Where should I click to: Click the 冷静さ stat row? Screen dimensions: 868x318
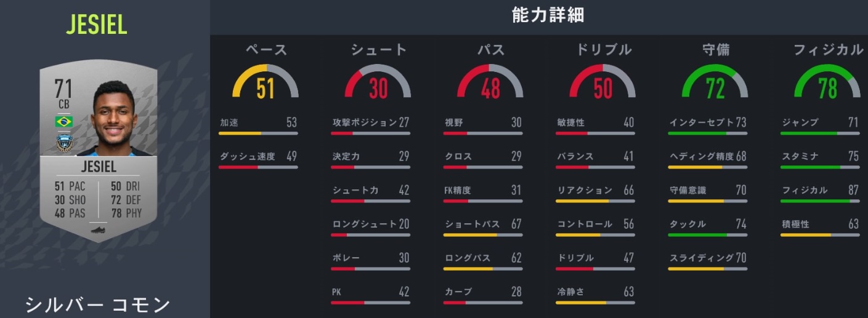(595, 292)
